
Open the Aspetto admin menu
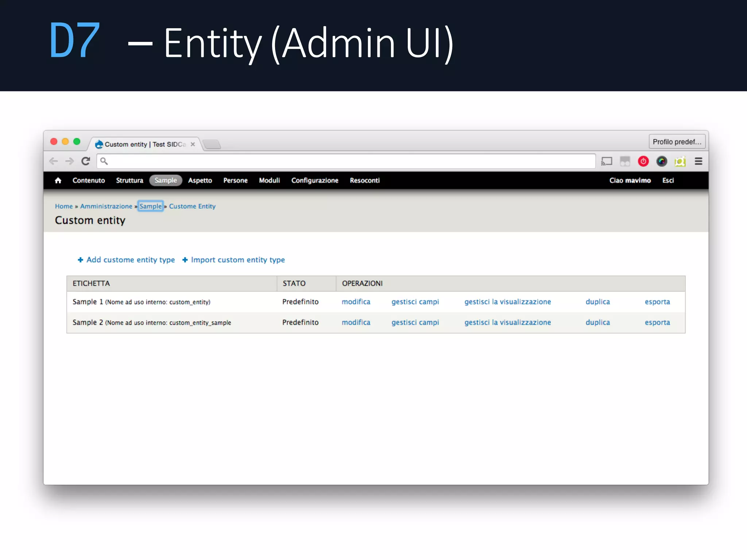(x=200, y=180)
